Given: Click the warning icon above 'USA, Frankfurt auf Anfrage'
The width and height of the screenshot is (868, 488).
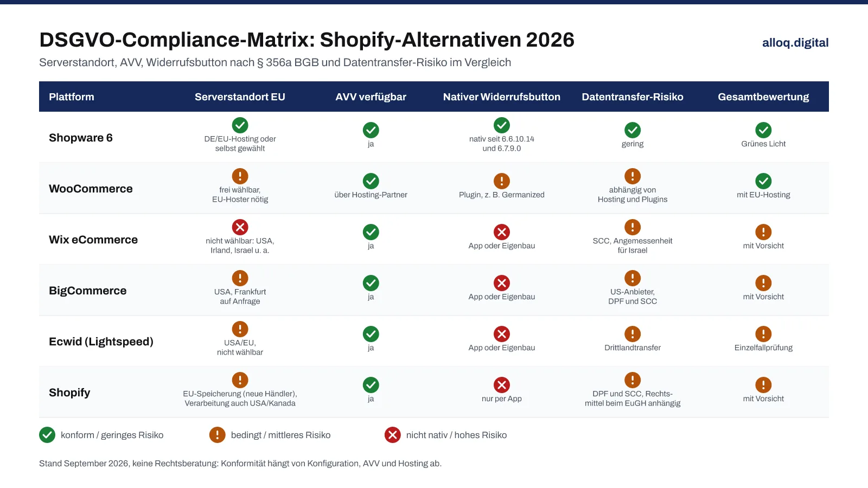Looking at the screenshot, I should 240,278.
